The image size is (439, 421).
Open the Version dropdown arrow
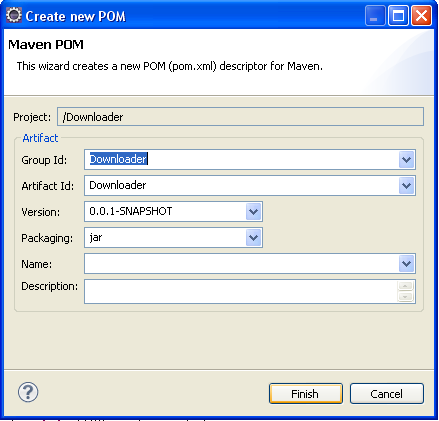(253, 212)
